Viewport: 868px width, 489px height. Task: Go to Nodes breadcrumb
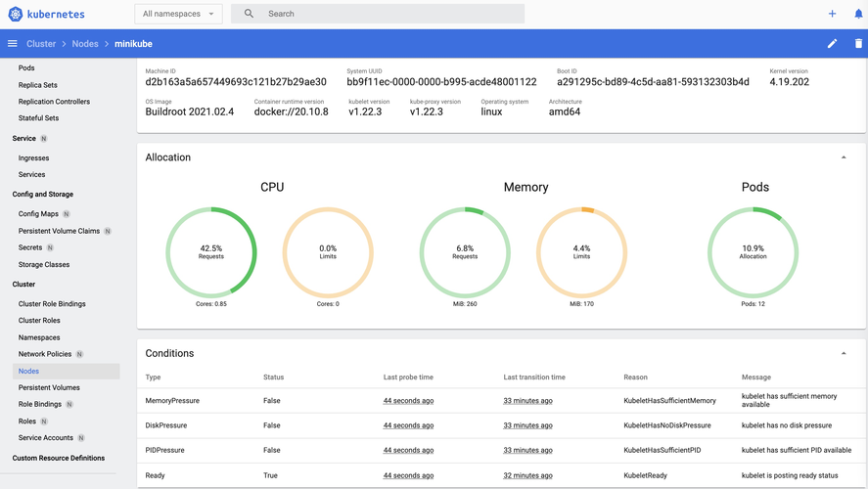pos(85,44)
